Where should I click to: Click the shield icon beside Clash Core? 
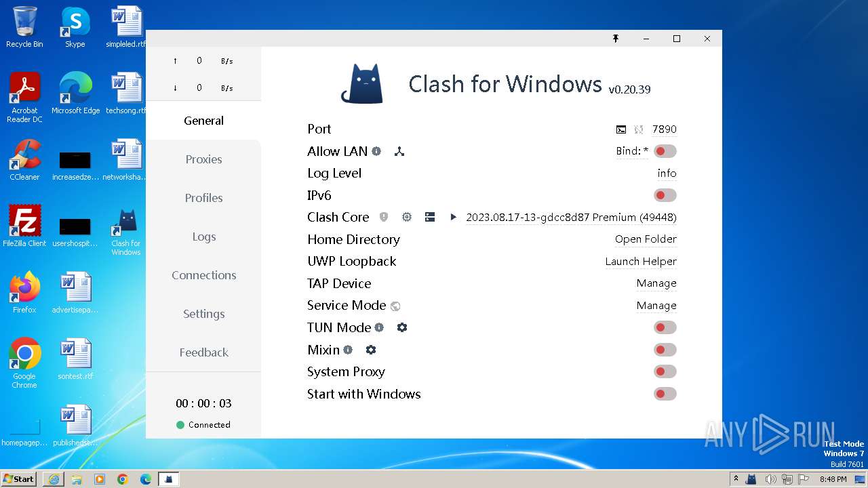click(x=384, y=217)
